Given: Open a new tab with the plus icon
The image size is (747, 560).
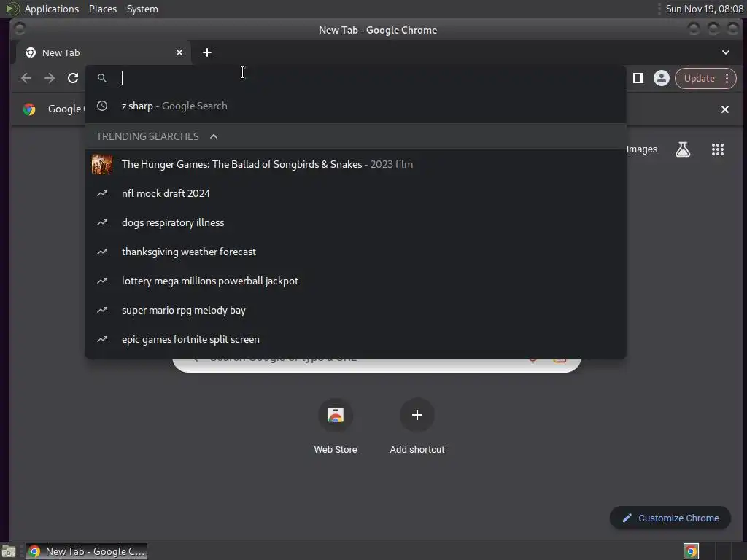Looking at the screenshot, I should point(206,52).
